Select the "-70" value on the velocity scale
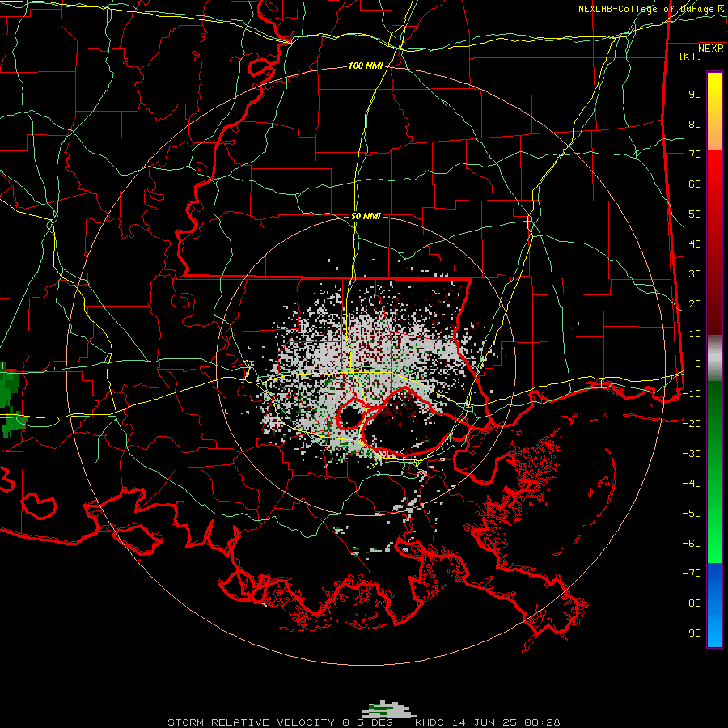The width and height of the screenshot is (728, 728). point(692,574)
